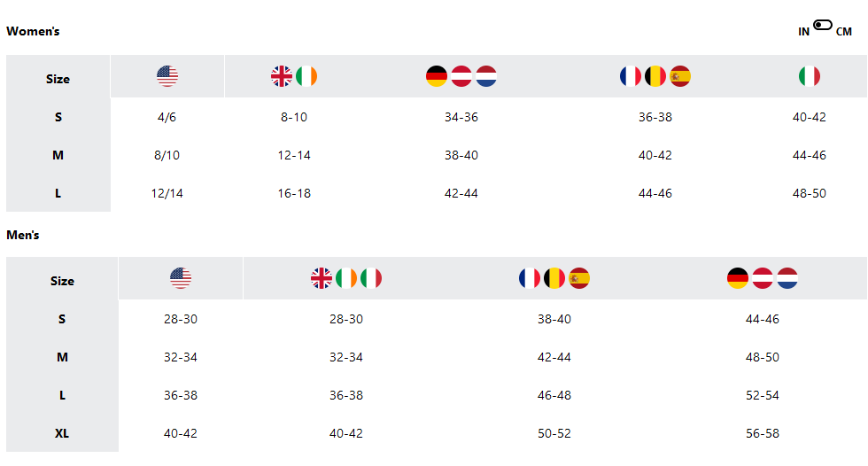Click the UK flag in Women's table
This screenshot has height=466, width=868.
[x=282, y=76]
